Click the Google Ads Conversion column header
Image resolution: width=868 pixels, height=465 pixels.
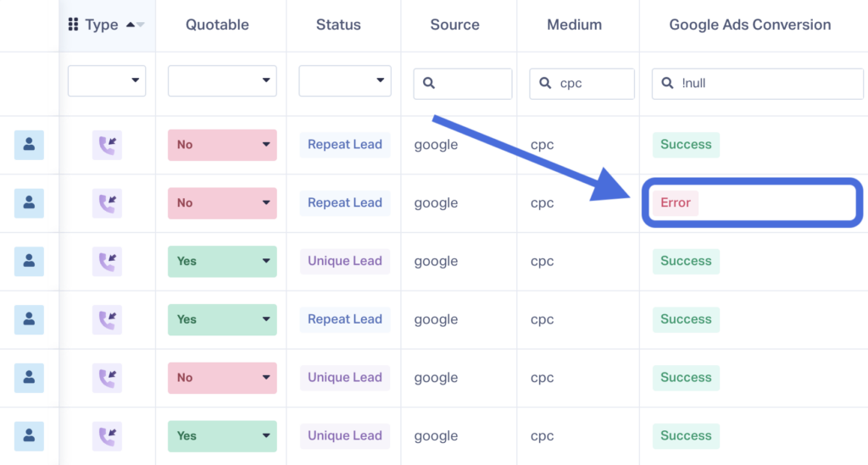(750, 25)
